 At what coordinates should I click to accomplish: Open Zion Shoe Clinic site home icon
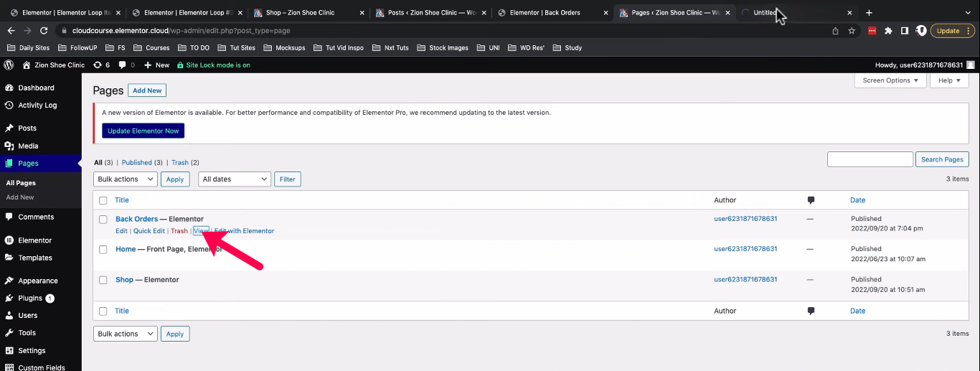(27, 65)
